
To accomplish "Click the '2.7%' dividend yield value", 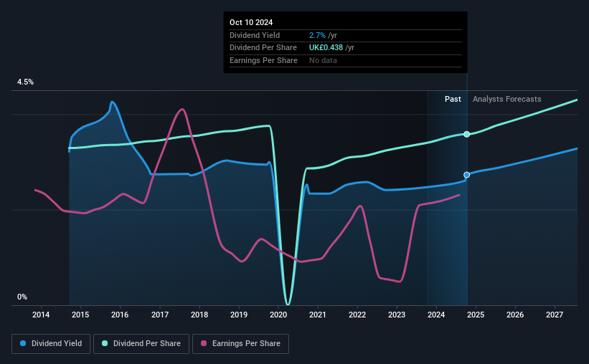I will [317, 35].
